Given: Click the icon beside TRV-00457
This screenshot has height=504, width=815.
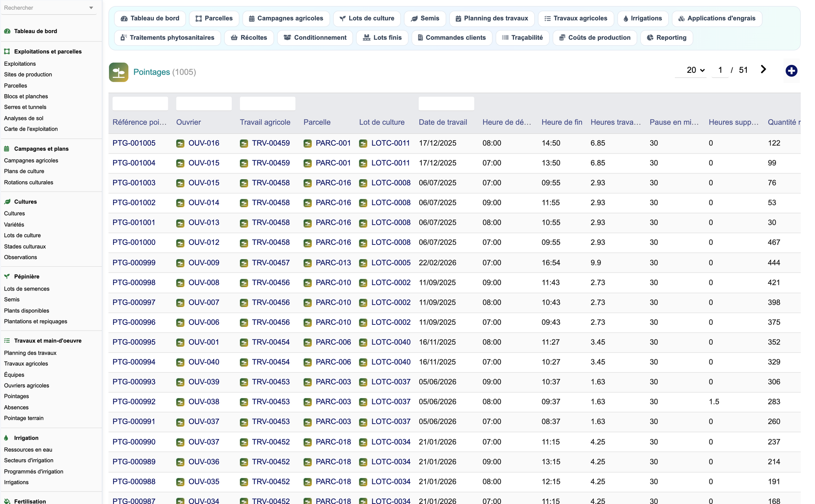Looking at the screenshot, I should [244, 263].
